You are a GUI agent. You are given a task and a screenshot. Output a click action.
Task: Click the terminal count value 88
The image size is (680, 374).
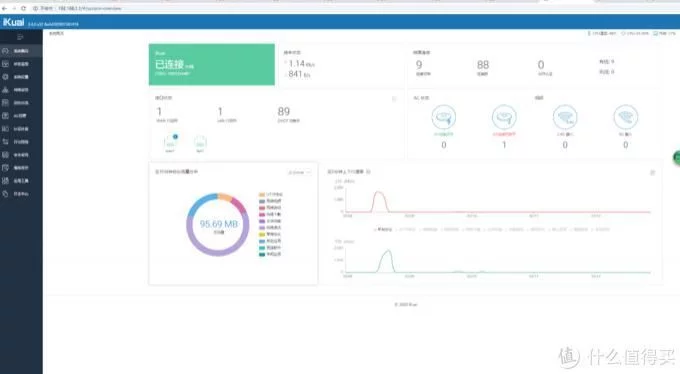tap(483, 65)
